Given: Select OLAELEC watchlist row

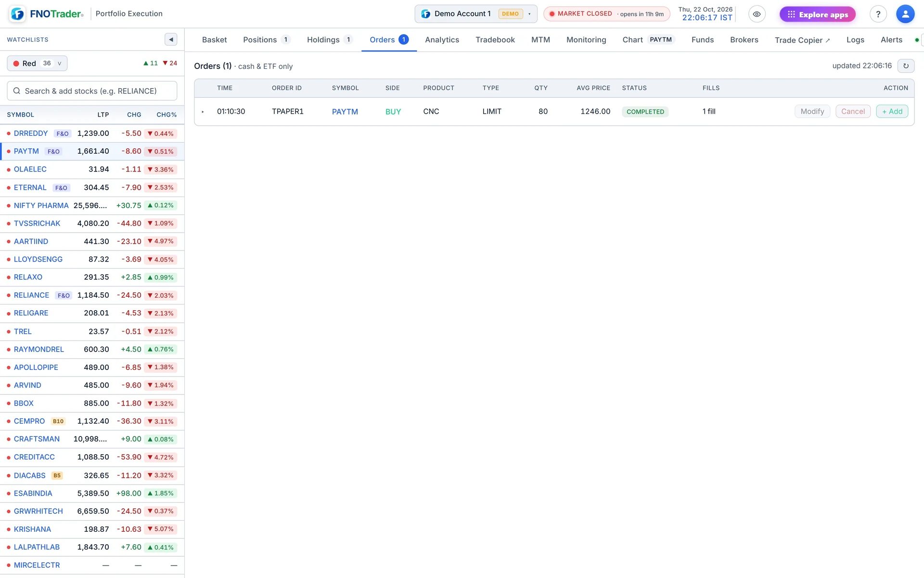Looking at the screenshot, I should pos(92,170).
